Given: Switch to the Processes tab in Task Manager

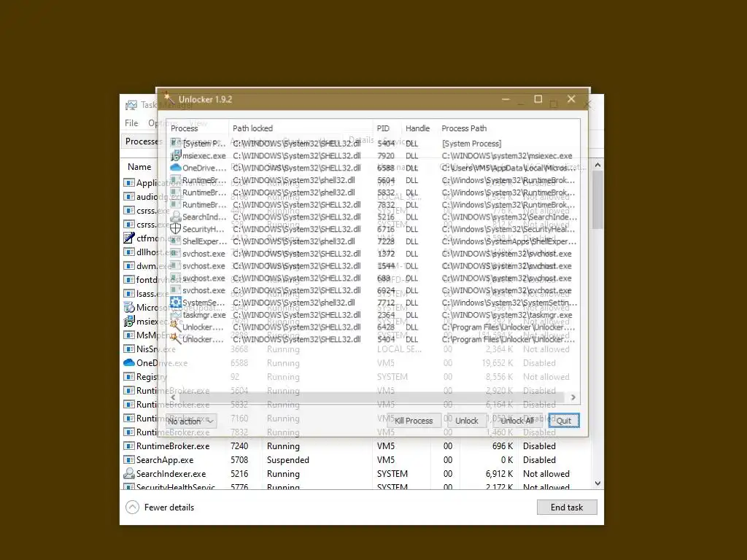Looking at the screenshot, I should 141,141.
